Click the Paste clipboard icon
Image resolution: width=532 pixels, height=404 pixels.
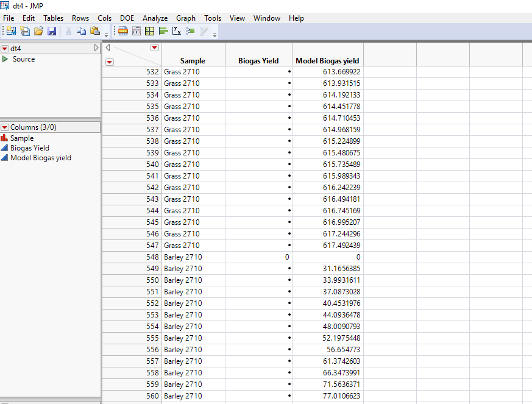95,31
